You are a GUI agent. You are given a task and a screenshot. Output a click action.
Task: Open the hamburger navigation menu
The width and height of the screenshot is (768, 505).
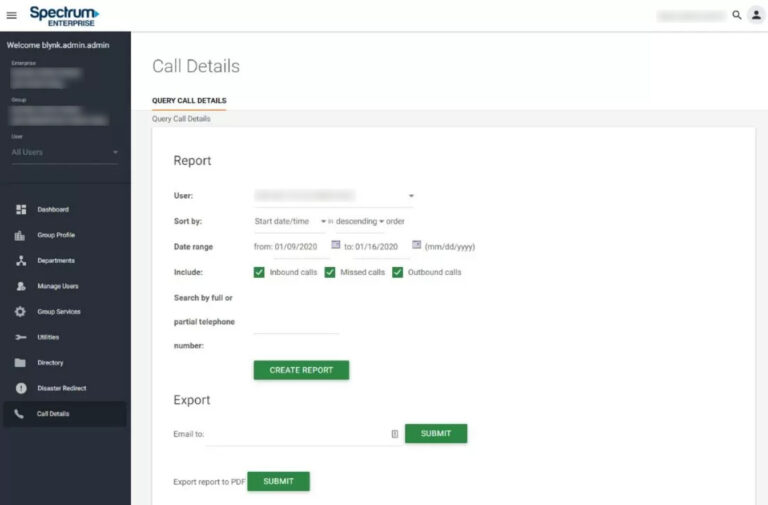11,15
